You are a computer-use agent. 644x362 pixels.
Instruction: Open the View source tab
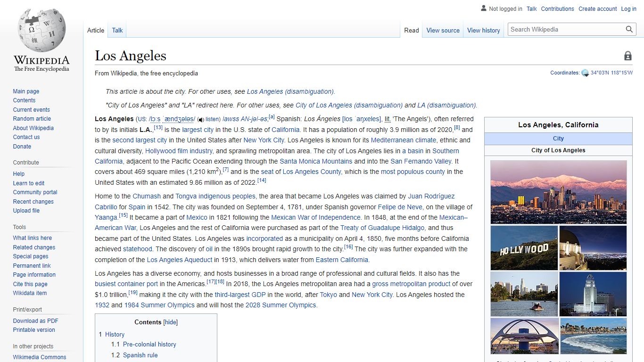443,30
